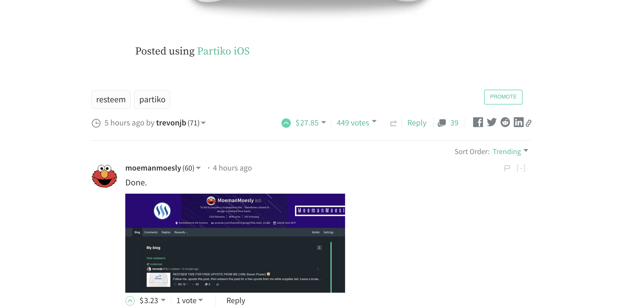The height and width of the screenshot is (307, 644).
Task: Click the PROMOTE button
Action: [503, 97]
